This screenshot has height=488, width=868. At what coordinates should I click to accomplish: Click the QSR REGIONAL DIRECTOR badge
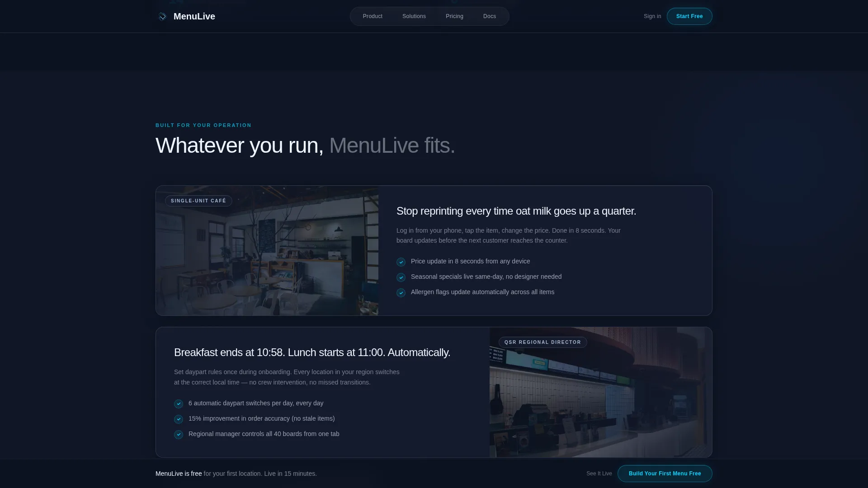(x=543, y=342)
